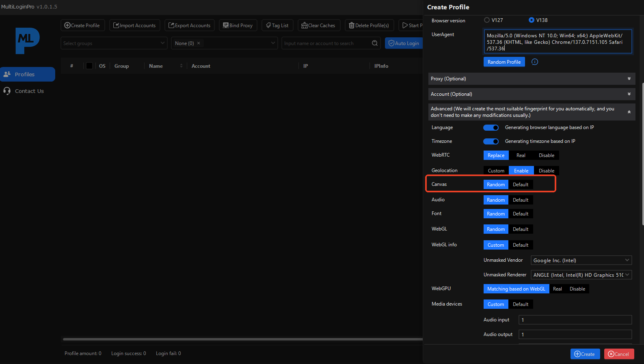Click the Random Profile button
The width and height of the screenshot is (644, 364).
tap(504, 62)
